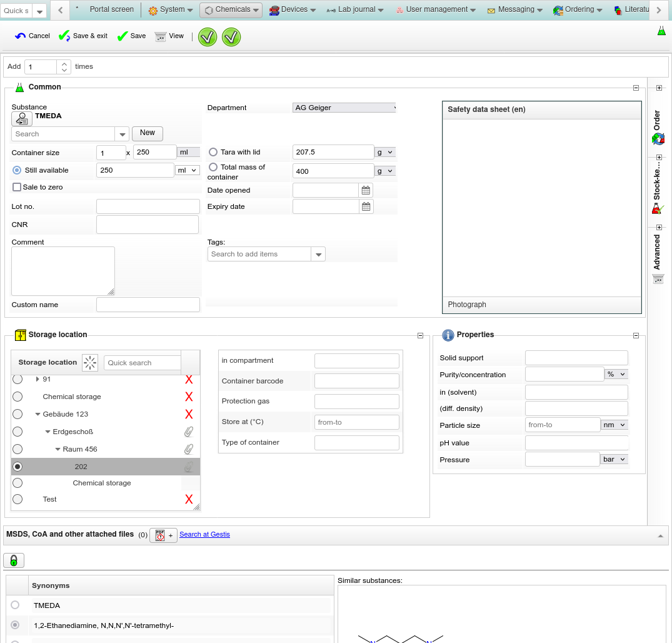Select Chemical storage under Raum 456

pyautogui.click(x=18, y=483)
